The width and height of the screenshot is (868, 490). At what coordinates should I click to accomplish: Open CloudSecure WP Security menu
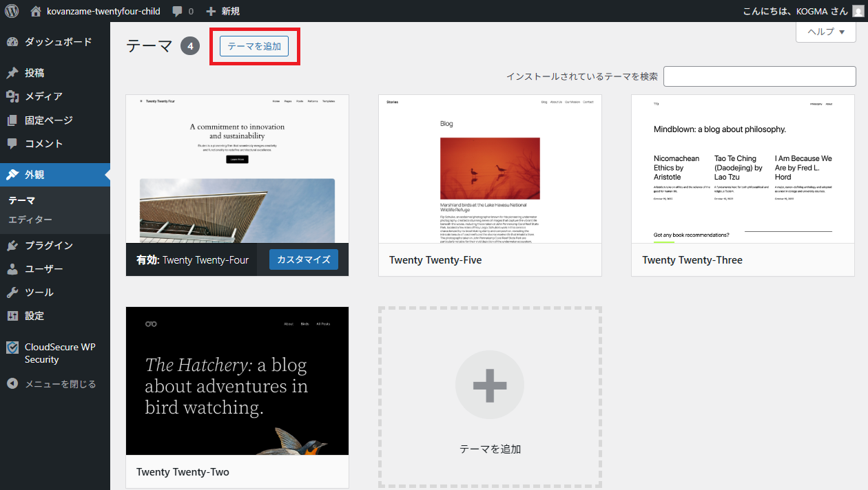(x=59, y=353)
